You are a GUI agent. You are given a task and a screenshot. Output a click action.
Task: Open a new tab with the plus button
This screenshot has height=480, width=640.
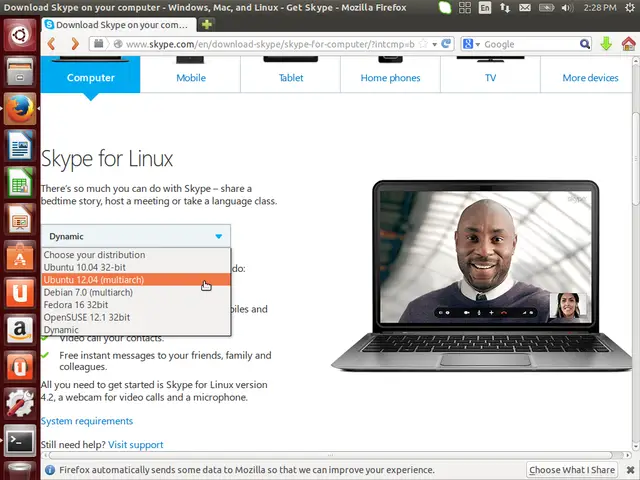click(207, 24)
